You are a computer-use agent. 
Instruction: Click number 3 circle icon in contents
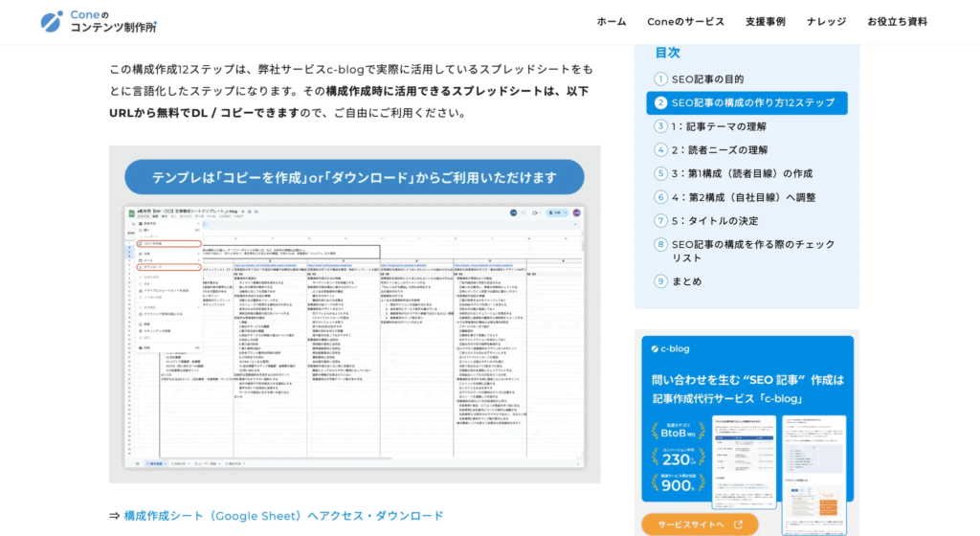tap(660, 126)
